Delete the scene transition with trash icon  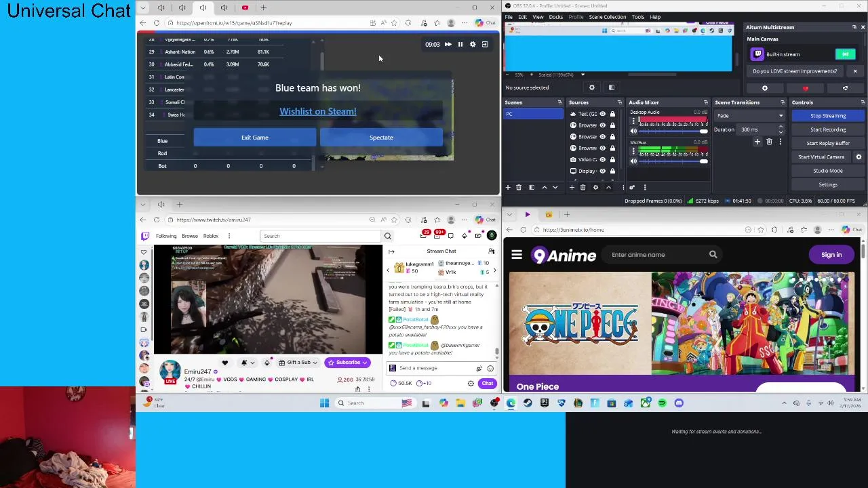pyautogui.click(x=769, y=142)
